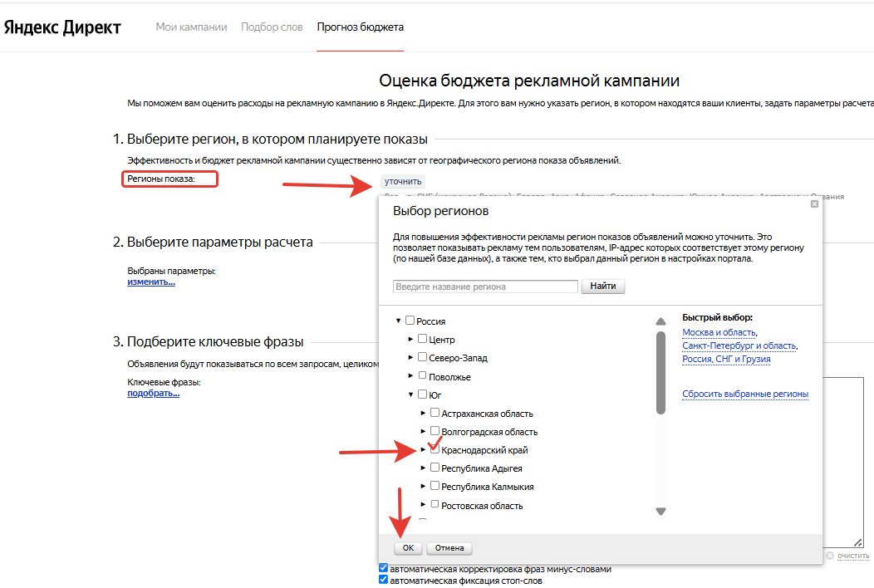Click the изменить... parameters link
The height and width of the screenshot is (588, 874).
click(151, 282)
